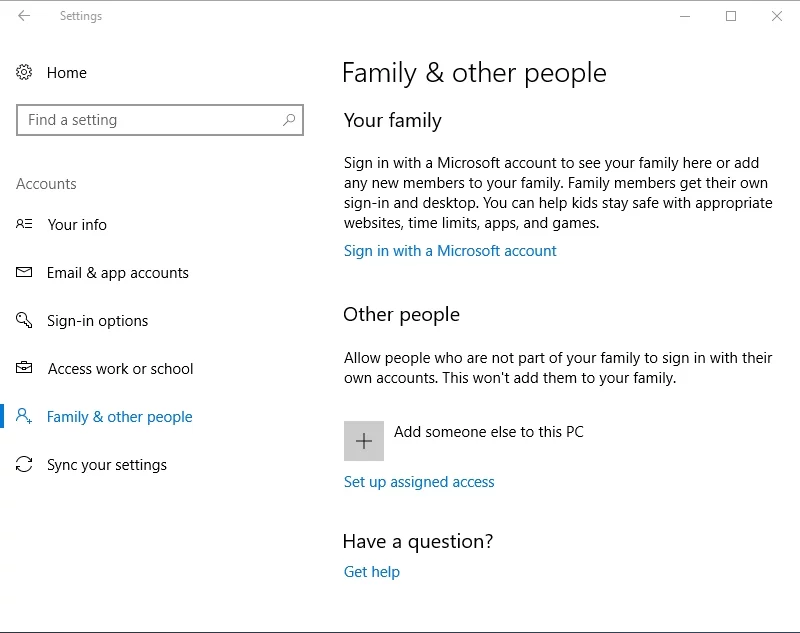Click the Add someone else to this PC label
This screenshot has width=800, height=633.
point(488,432)
